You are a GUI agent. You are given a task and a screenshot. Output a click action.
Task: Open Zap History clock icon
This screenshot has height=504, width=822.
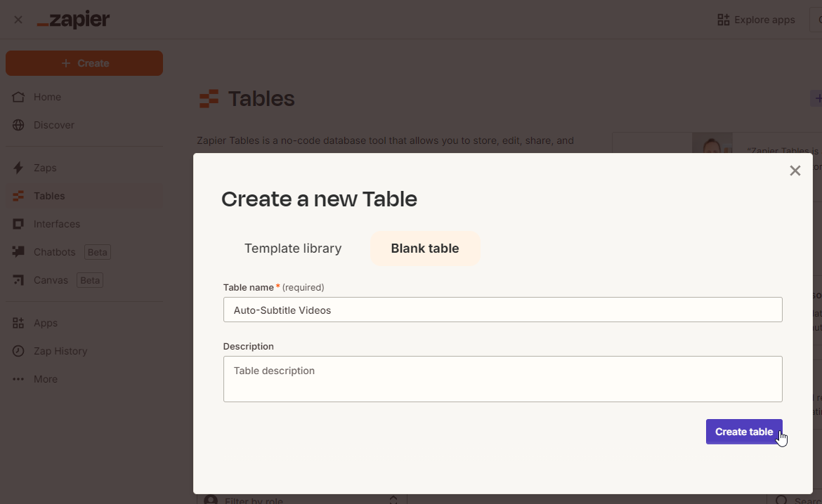[x=19, y=351]
